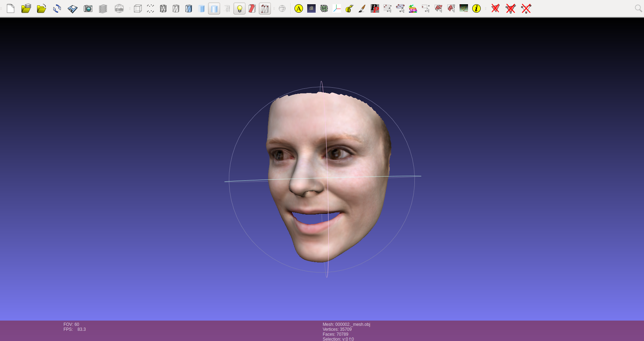
Task: Toggle wireframe rendering mode
Action: coord(163,8)
